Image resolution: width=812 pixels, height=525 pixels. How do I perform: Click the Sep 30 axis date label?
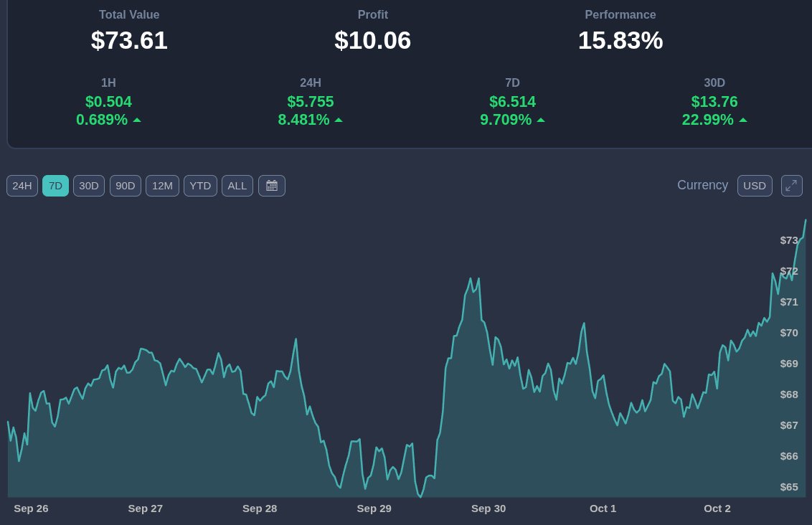point(489,509)
